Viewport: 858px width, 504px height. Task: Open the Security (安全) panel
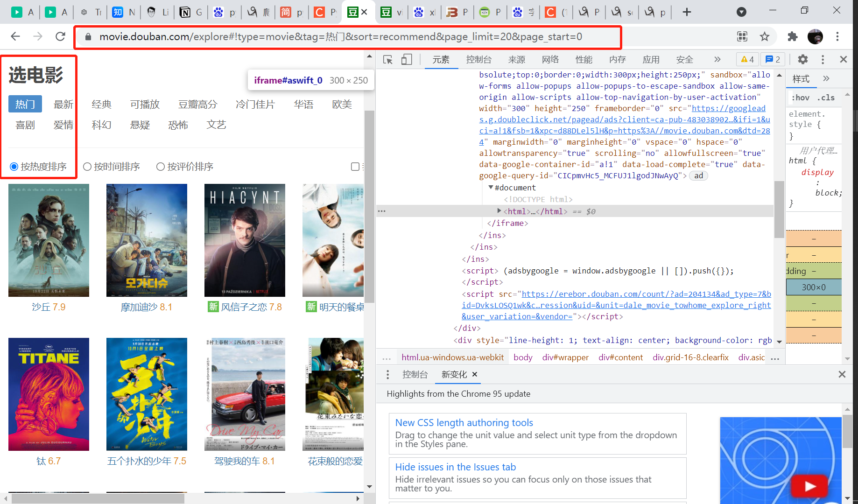pyautogui.click(x=685, y=59)
